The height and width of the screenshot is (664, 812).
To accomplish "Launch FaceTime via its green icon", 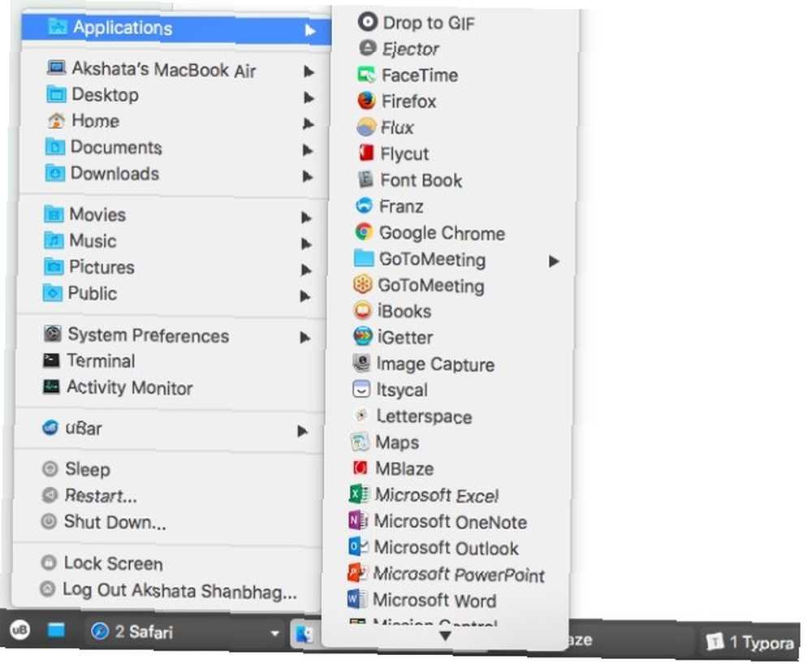I will [367, 75].
